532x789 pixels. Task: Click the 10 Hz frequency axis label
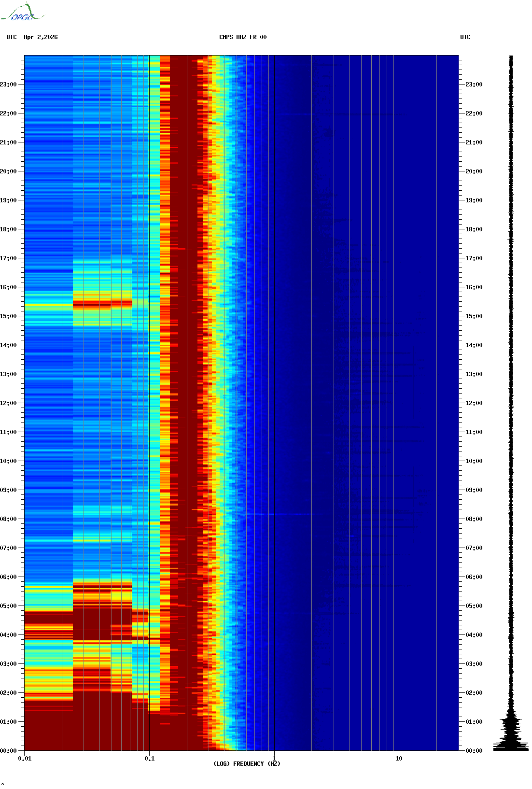399,759
